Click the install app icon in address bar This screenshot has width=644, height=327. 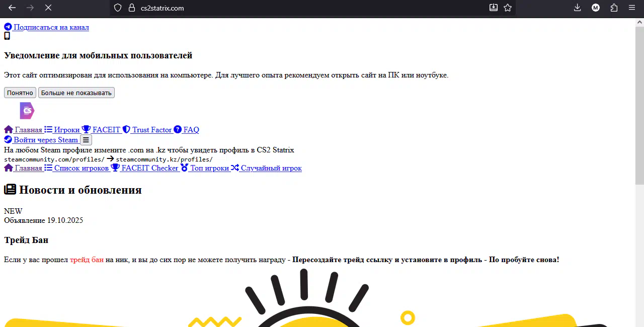coord(494,8)
